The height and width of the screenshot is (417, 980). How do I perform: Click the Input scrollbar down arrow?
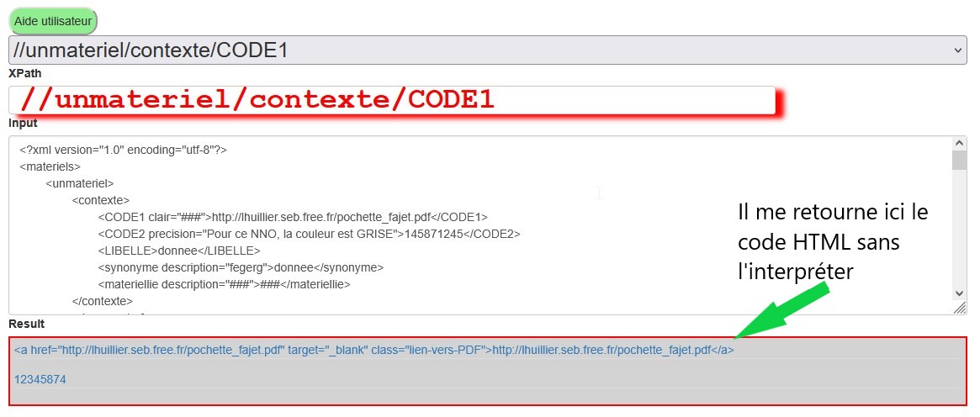[x=959, y=292]
